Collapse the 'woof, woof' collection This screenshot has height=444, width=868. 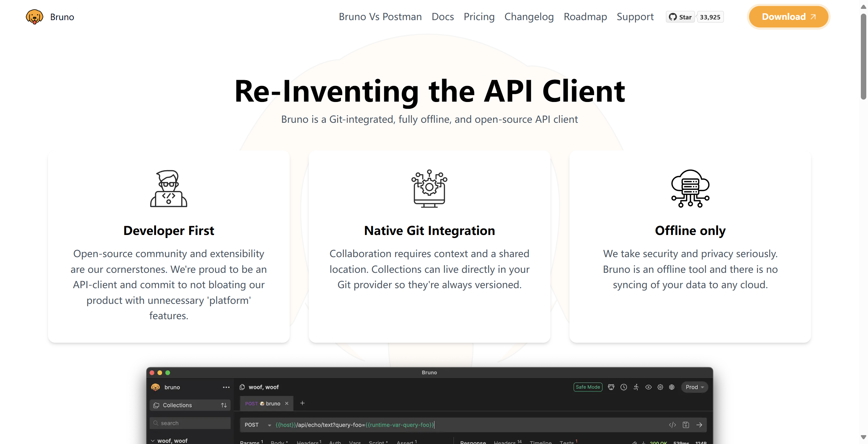tap(153, 440)
